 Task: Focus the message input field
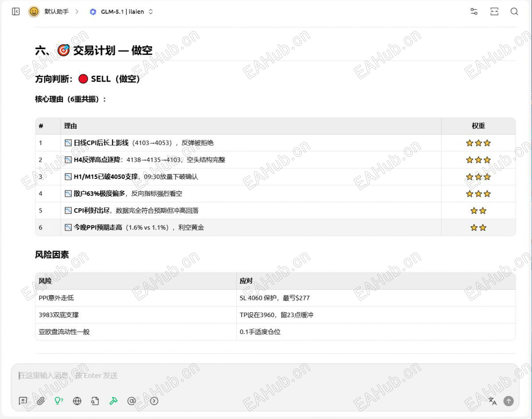click(265, 376)
